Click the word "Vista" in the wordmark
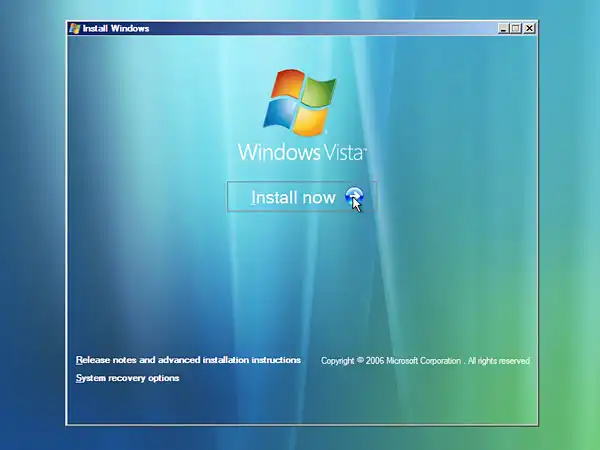 coord(341,153)
